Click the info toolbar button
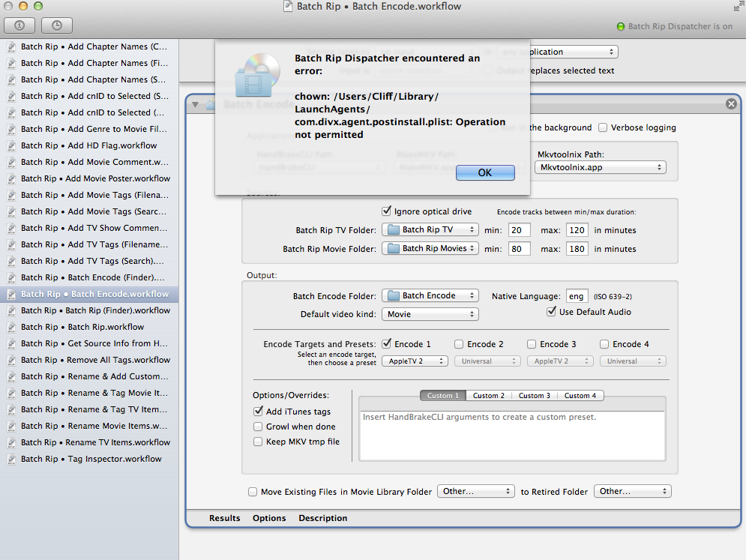Screen dimensions: 746x560 tap(19, 25)
